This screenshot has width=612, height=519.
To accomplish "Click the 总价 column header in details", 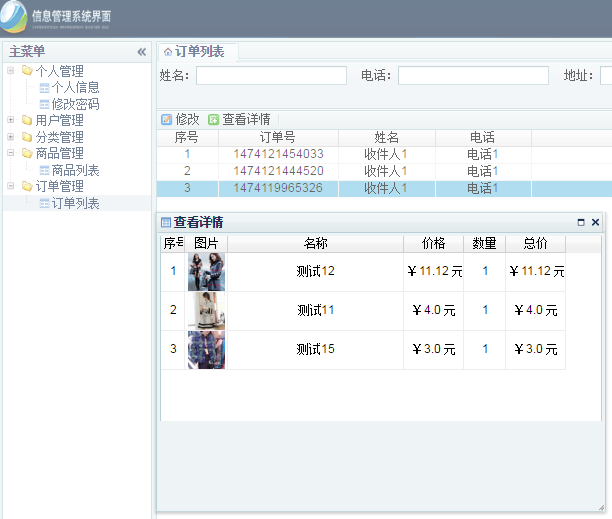I will point(536,244).
